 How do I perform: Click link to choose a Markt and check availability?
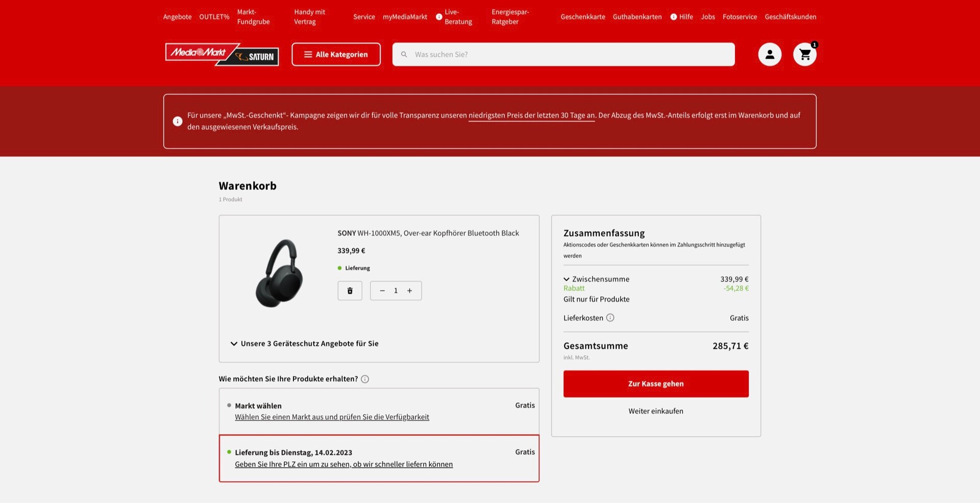tap(332, 417)
